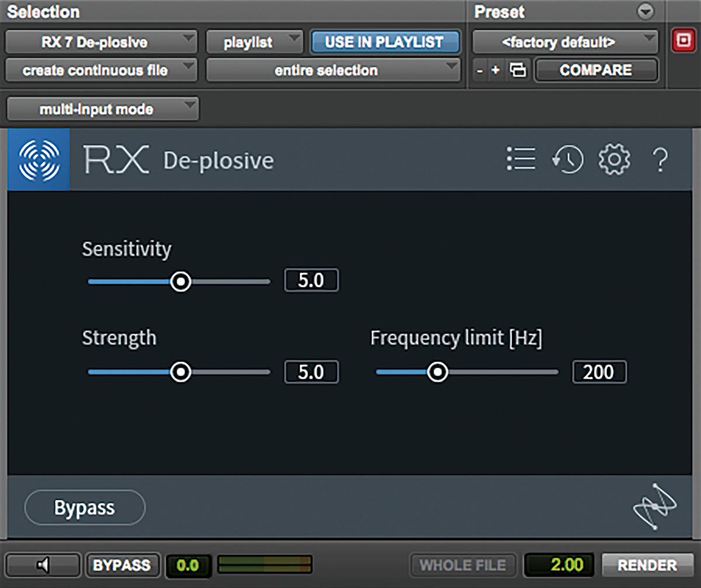The image size is (701, 588).
Task: Open the undo history clock icon
Action: point(567,159)
